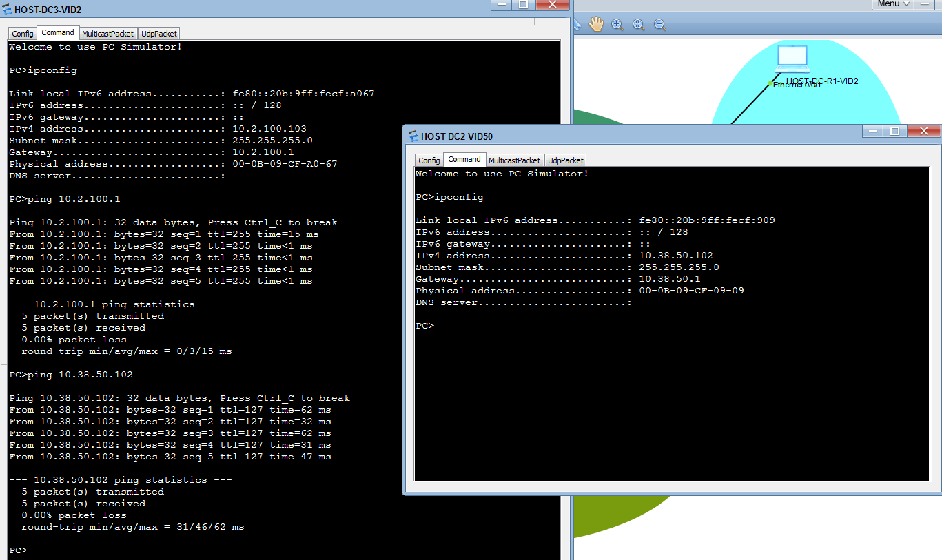Click the IPv4 address 10.38.50.102 in HOST-DC2-VID50
The height and width of the screenshot is (560, 942).
[676, 256]
